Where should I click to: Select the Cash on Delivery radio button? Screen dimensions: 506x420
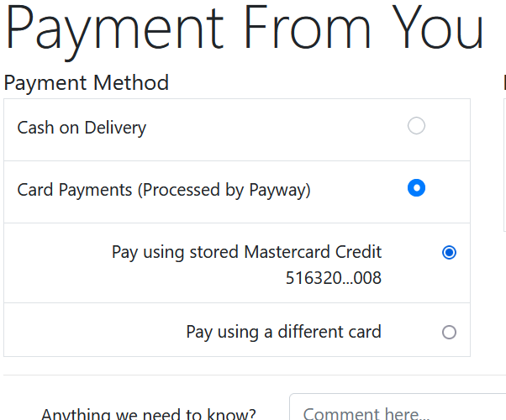click(416, 125)
